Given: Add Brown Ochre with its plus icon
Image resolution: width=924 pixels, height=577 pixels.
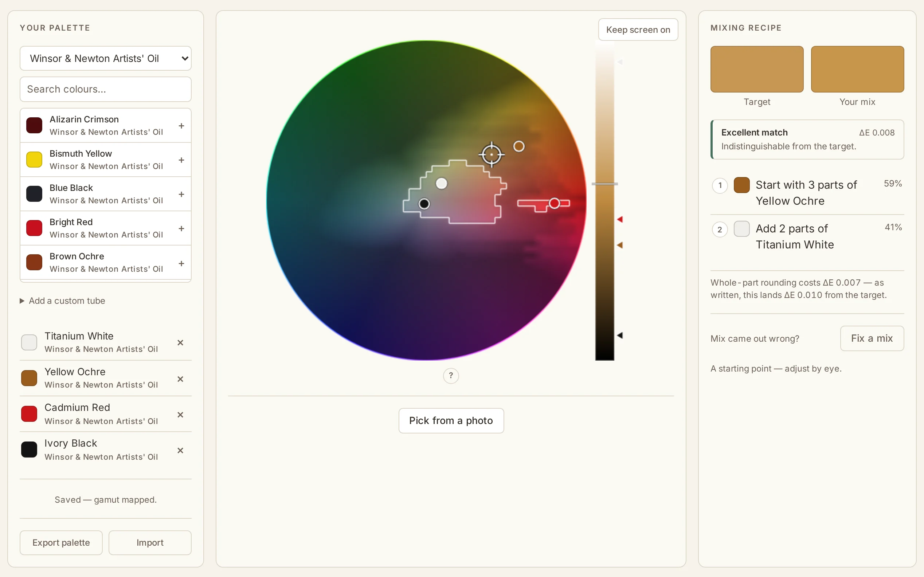Looking at the screenshot, I should click(181, 263).
